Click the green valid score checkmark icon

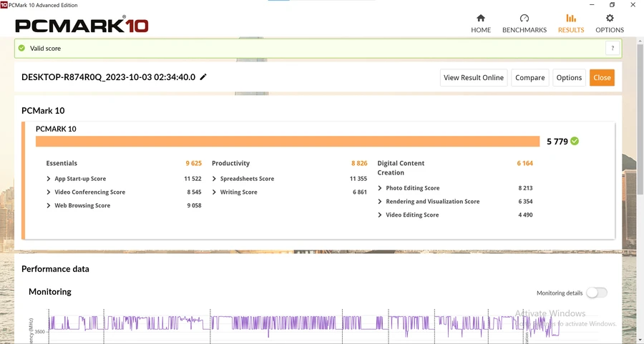tap(21, 48)
